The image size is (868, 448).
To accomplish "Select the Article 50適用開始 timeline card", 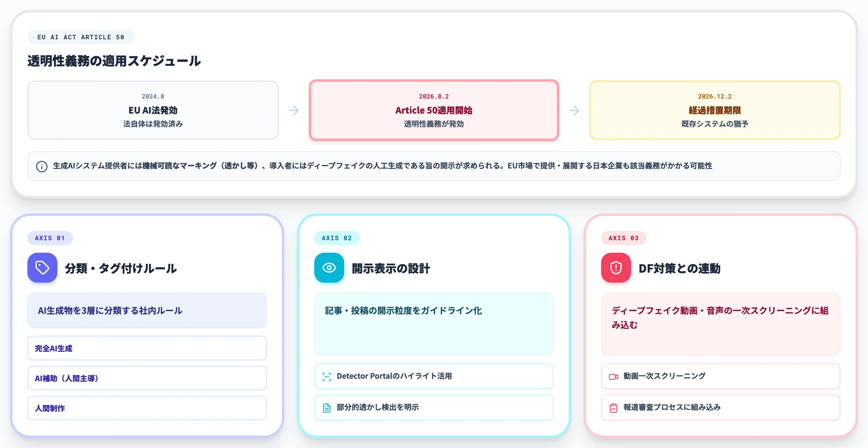I will click(x=434, y=110).
